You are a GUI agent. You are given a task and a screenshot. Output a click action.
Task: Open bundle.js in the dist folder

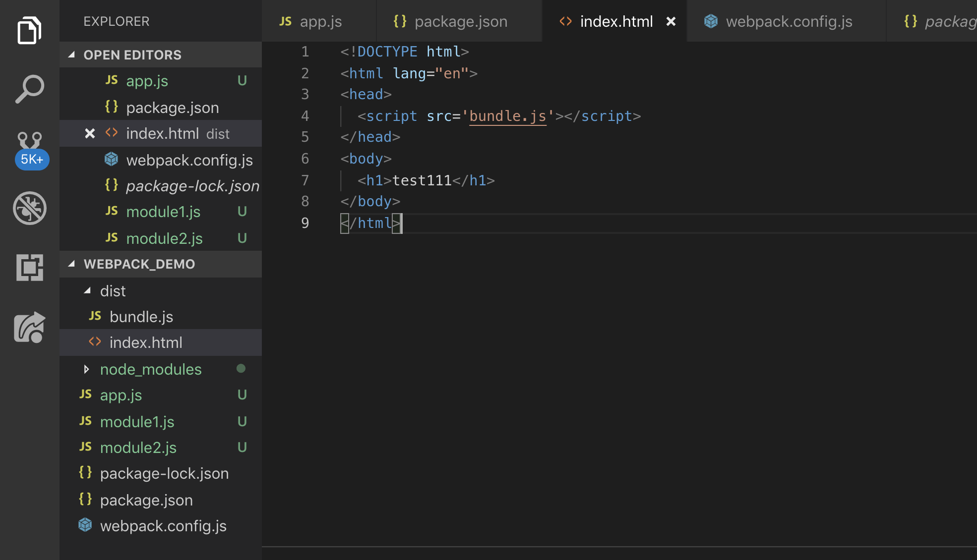click(141, 317)
